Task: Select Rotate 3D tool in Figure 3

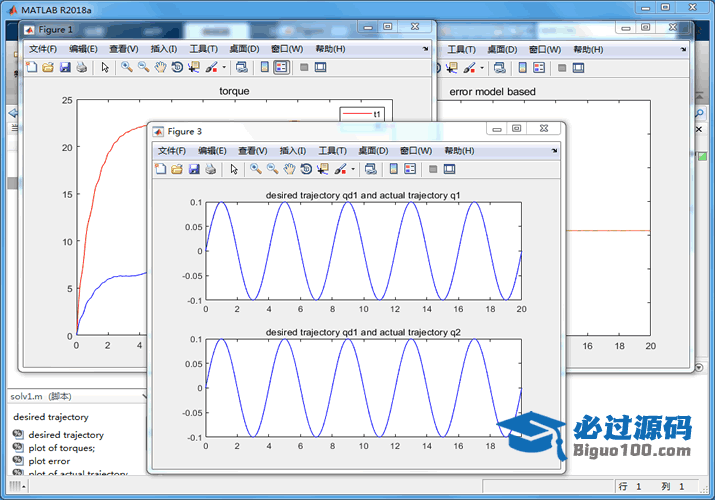Action: pyautogui.click(x=306, y=169)
